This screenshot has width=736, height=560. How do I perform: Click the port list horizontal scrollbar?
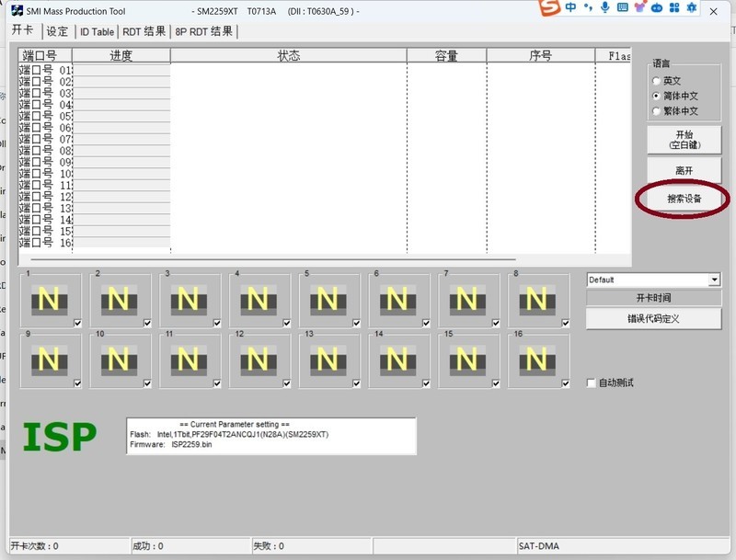pyautogui.click(x=273, y=259)
